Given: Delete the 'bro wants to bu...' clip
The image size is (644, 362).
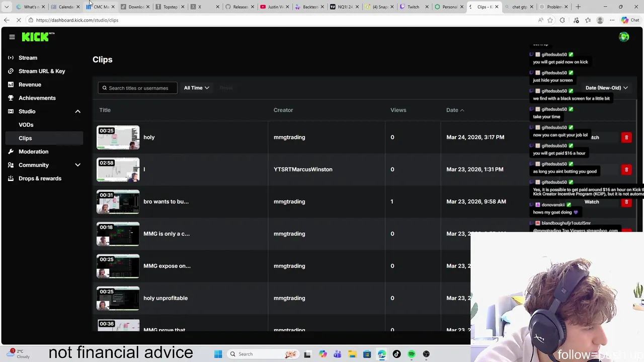Looking at the screenshot, I should coord(626,202).
